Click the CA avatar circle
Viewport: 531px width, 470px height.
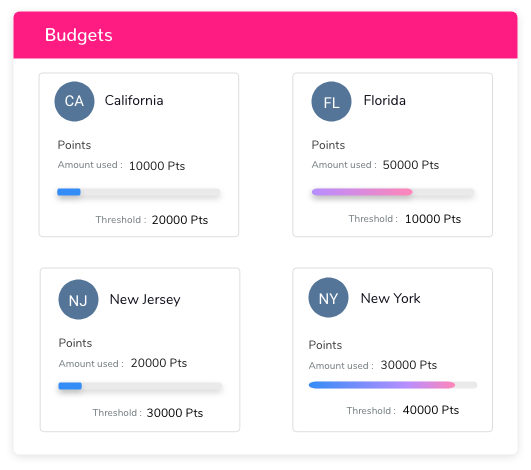click(x=75, y=101)
